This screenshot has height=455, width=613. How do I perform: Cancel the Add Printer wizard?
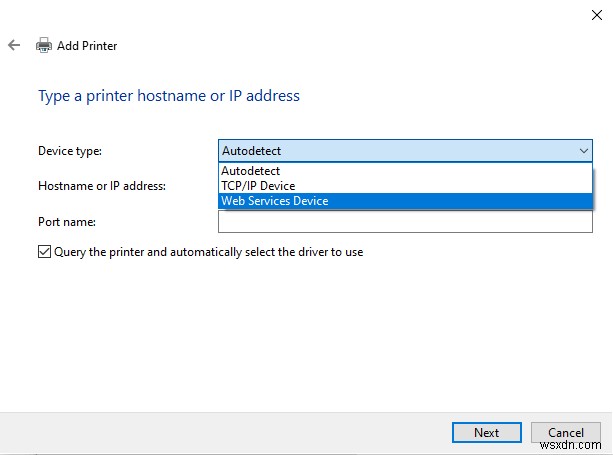click(x=566, y=432)
